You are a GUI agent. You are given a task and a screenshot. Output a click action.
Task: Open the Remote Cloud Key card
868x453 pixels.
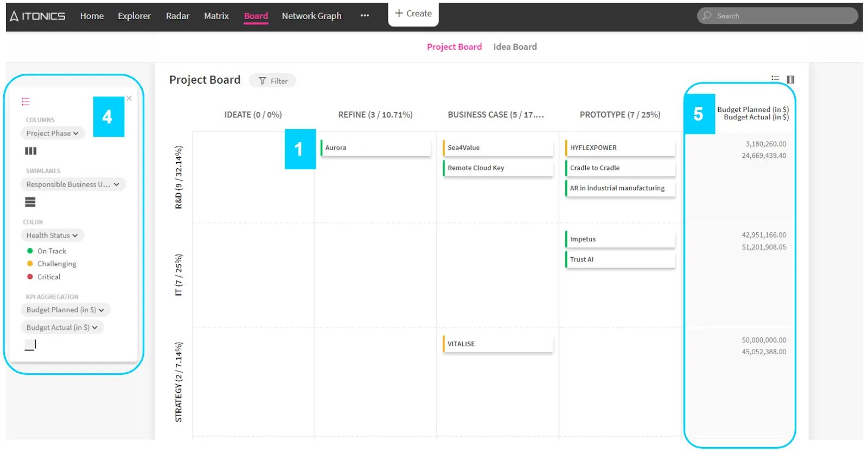tap(497, 168)
